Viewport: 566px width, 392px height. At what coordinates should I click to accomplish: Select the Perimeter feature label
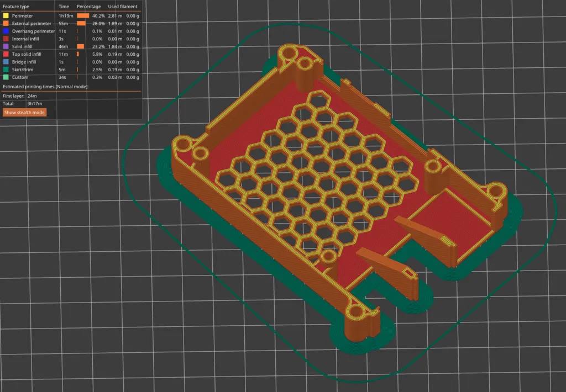(x=22, y=16)
